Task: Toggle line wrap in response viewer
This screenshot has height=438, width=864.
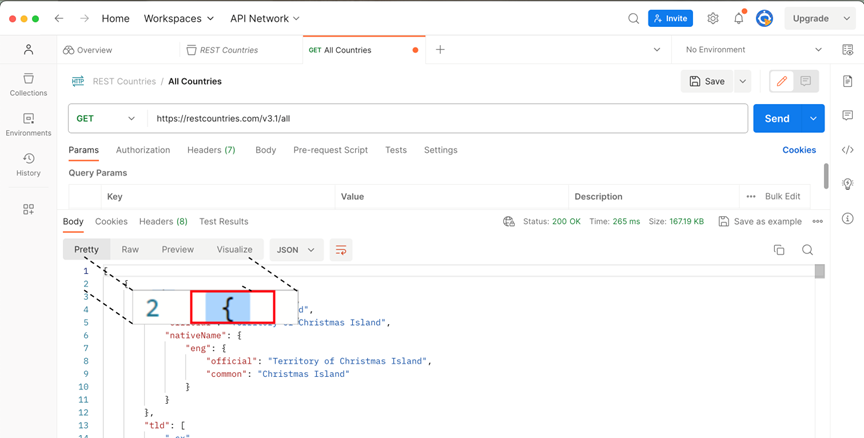Action: pos(341,250)
